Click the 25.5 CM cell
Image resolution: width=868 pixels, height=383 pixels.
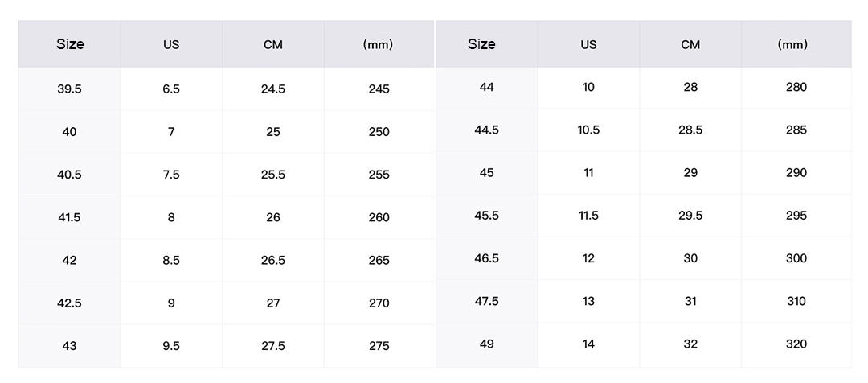(273, 175)
